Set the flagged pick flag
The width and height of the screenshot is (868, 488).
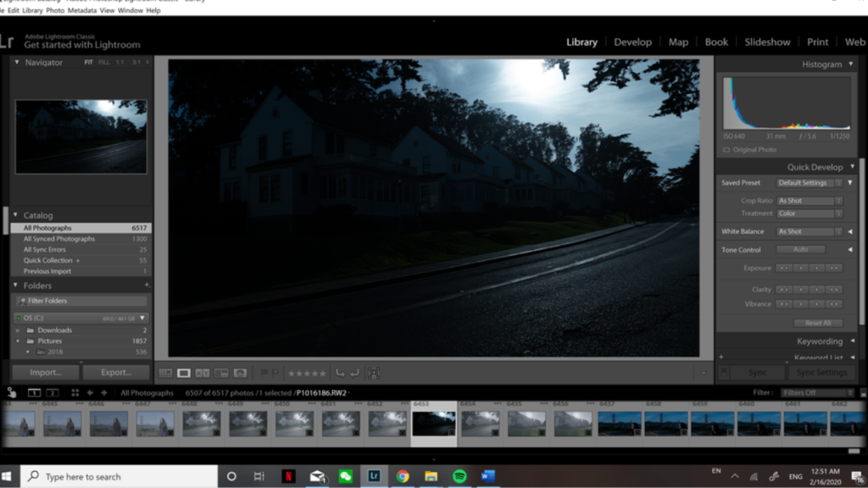coord(263,373)
